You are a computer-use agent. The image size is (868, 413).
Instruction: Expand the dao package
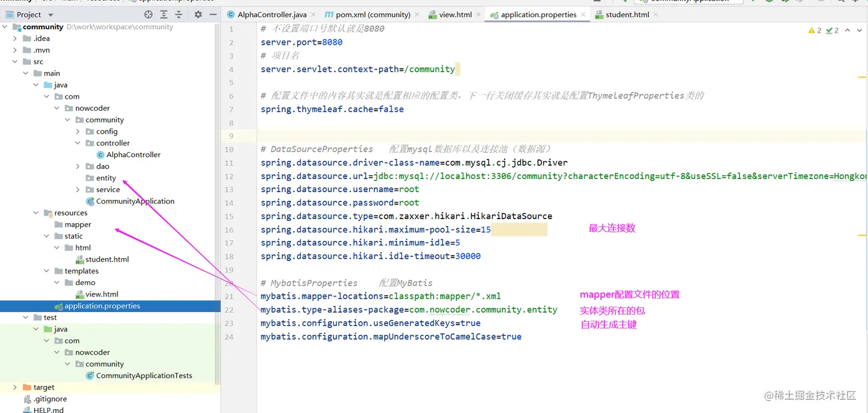coord(79,166)
